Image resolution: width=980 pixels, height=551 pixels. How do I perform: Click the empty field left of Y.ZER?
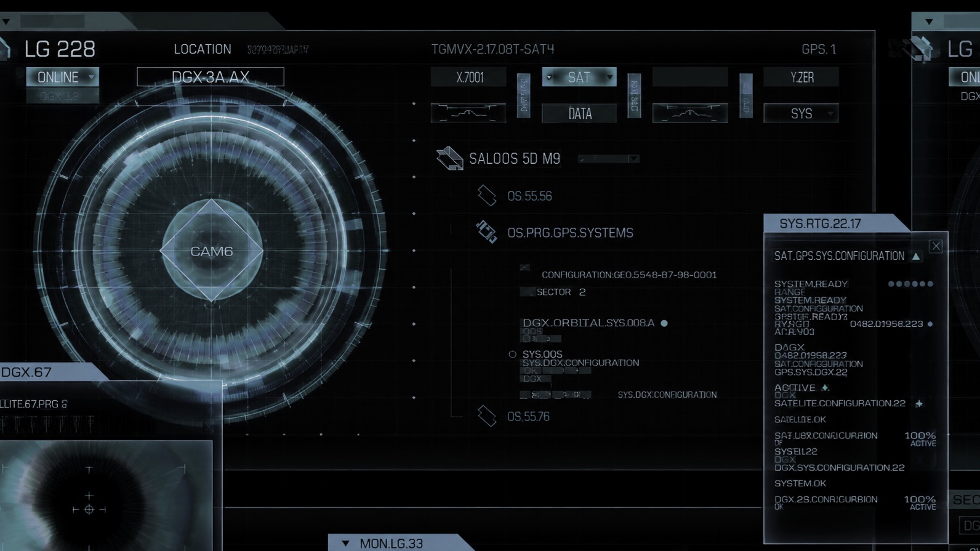(690, 77)
